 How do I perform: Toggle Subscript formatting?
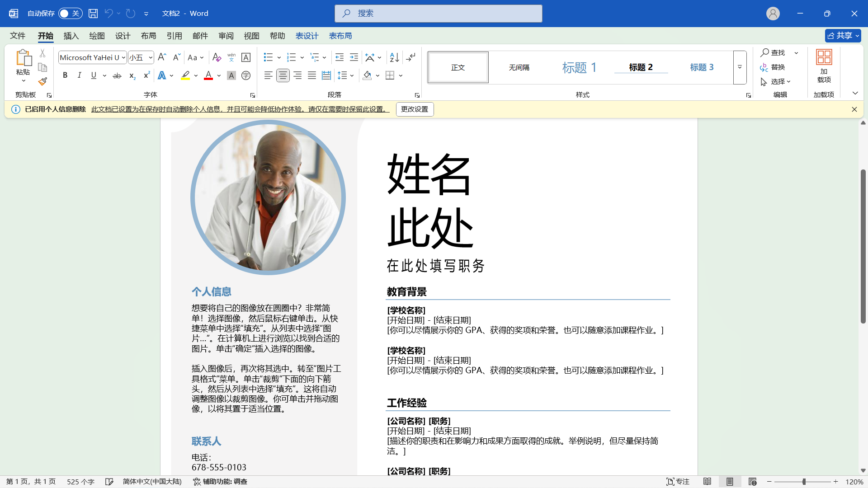point(132,75)
